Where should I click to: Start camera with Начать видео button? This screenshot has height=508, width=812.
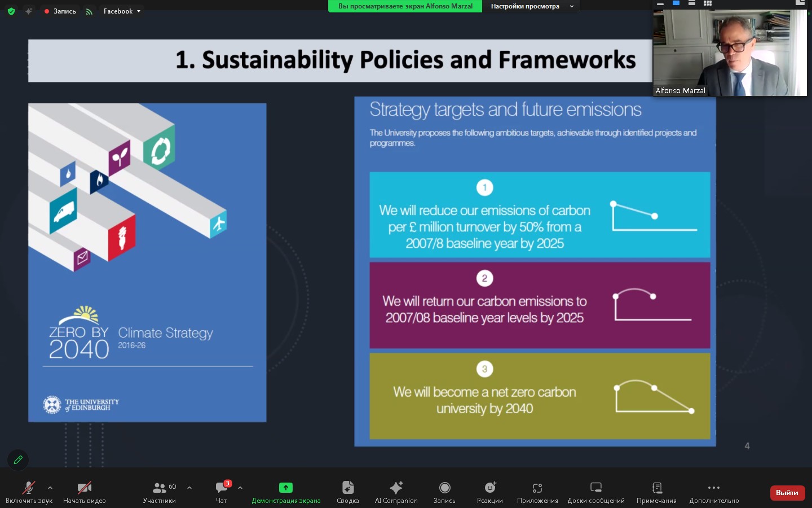(x=85, y=492)
